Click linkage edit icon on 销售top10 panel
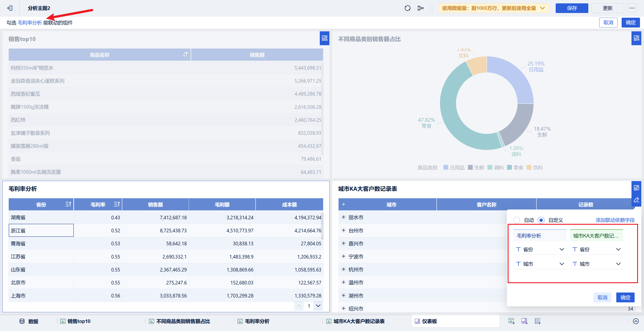The height and width of the screenshot is (331, 644). pos(324,38)
